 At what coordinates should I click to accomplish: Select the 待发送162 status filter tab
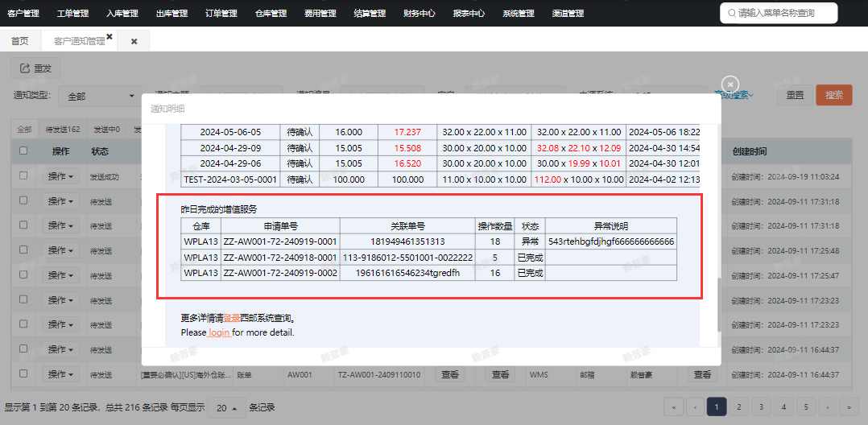coord(63,130)
